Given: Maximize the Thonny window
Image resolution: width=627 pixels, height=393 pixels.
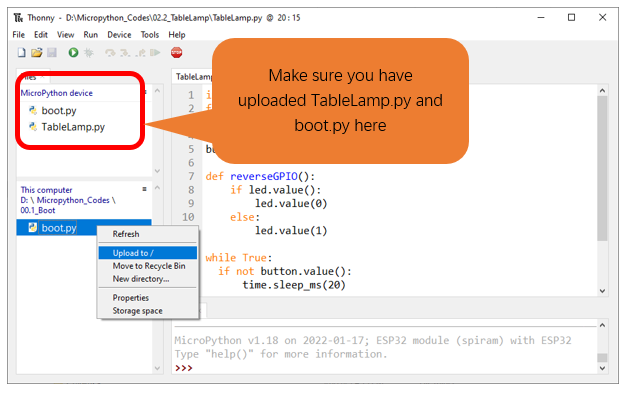Looking at the screenshot, I should coord(571,18).
